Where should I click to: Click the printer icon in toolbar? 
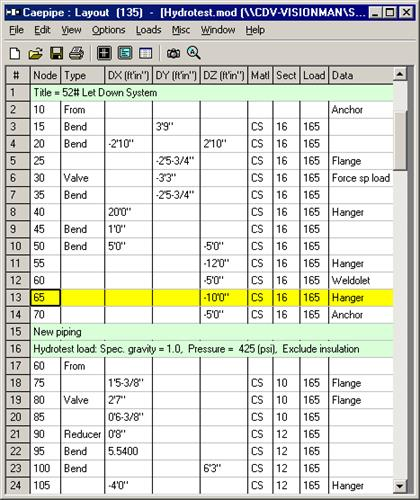click(x=76, y=53)
